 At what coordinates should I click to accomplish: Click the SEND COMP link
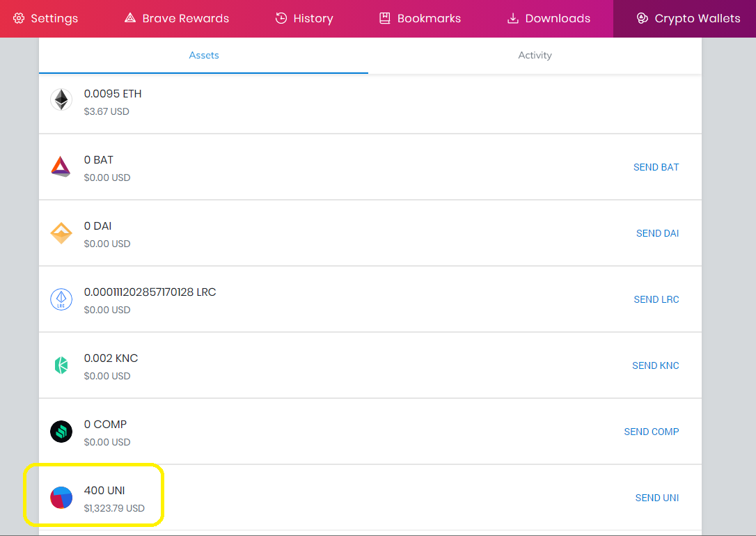(x=652, y=432)
